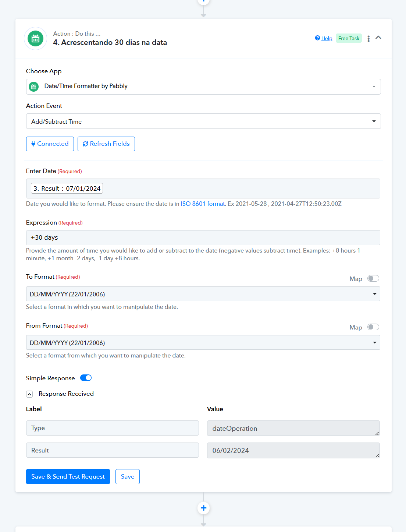Click Save & Send Test Request
406x532 pixels.
pyautogui.click(x=68, y=476)
